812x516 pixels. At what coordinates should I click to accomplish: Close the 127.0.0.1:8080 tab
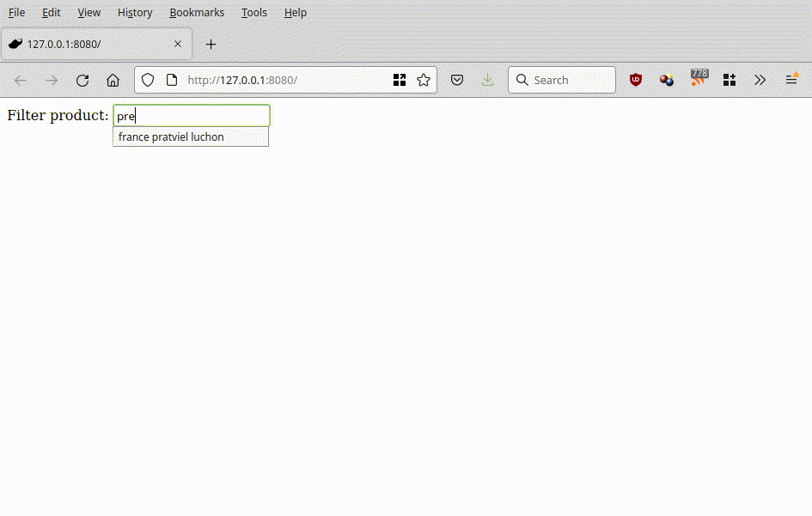[x=178, y=44]
